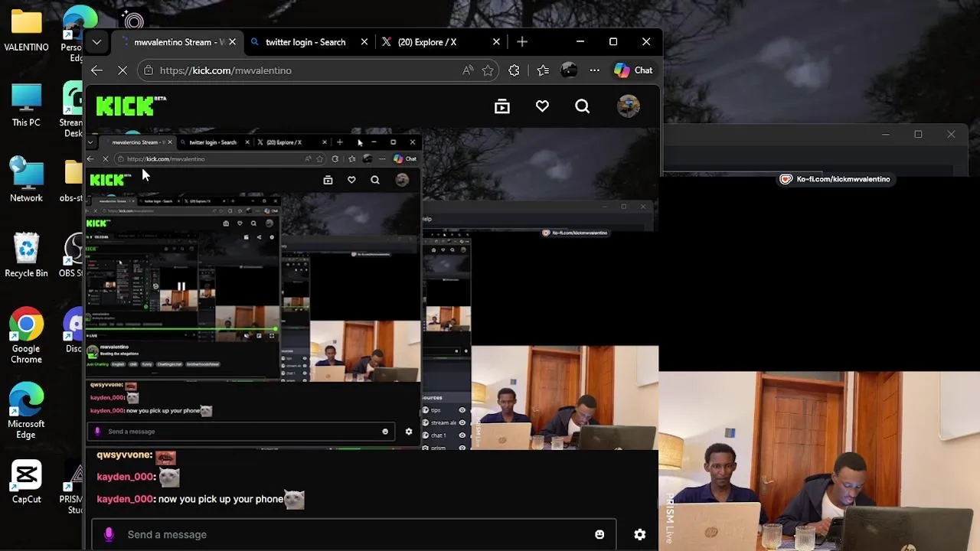This screenshot has width=980, height=551.
Task: Open the Edge profile avatar in toolbar
Action: tap(569, 70)
